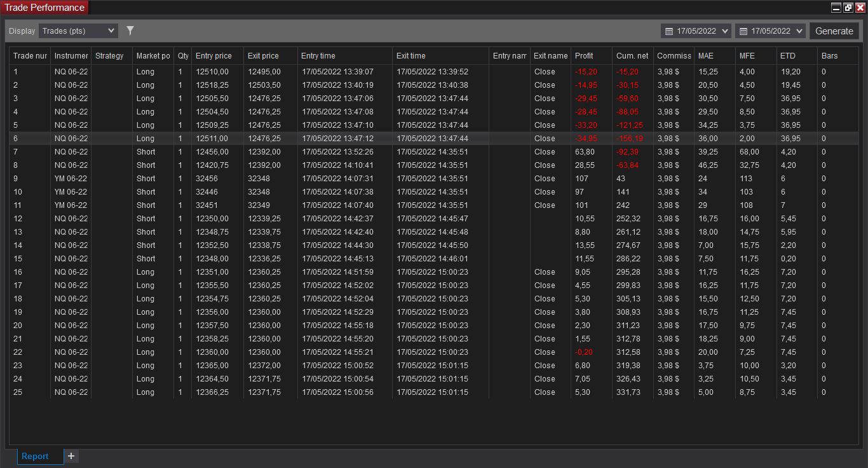Open calendar picker on end date
Image resolution: width=868 pixels, height=468 pixels.
pyautogui.click(x=743, y=31)
